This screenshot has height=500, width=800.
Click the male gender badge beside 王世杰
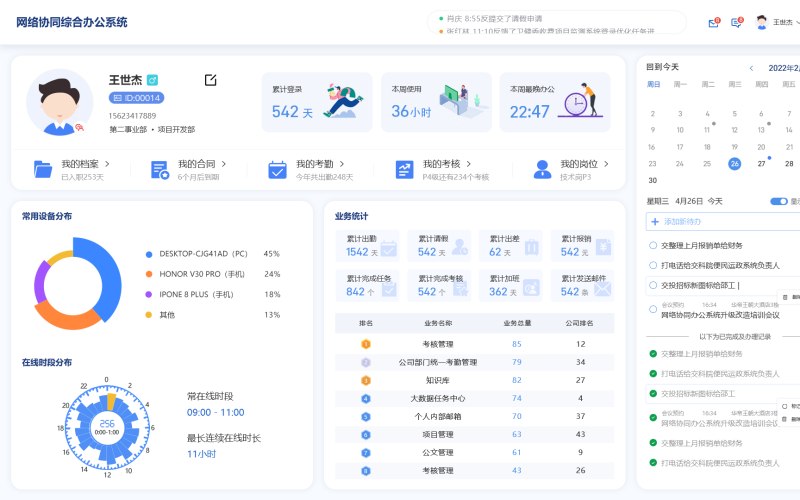(152, 80)
